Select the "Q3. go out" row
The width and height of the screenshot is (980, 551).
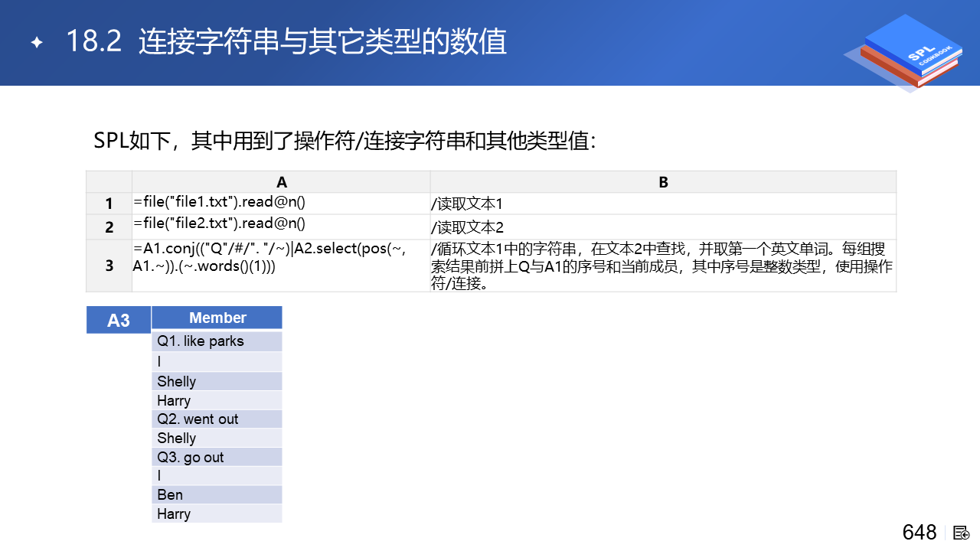point(217,457)
